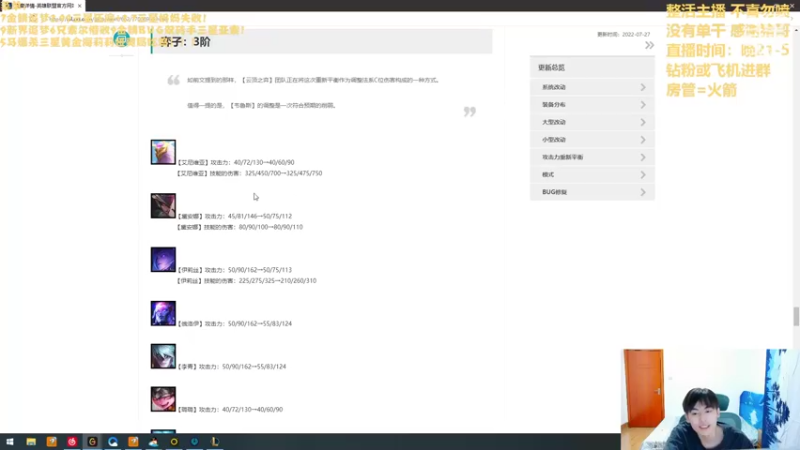800x450 pixels.
Task: Click the page vertical scrollbar thumb
Action: 796,316
